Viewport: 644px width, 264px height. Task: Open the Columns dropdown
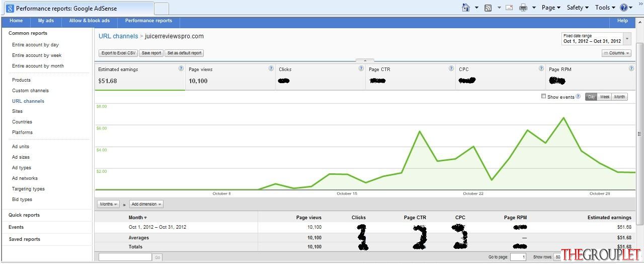[x=616, y=53]
